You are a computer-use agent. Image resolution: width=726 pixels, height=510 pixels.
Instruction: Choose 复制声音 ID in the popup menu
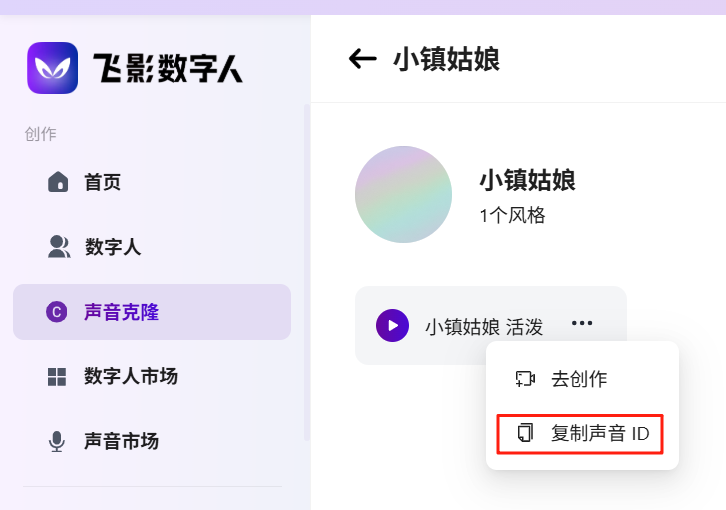600,433
